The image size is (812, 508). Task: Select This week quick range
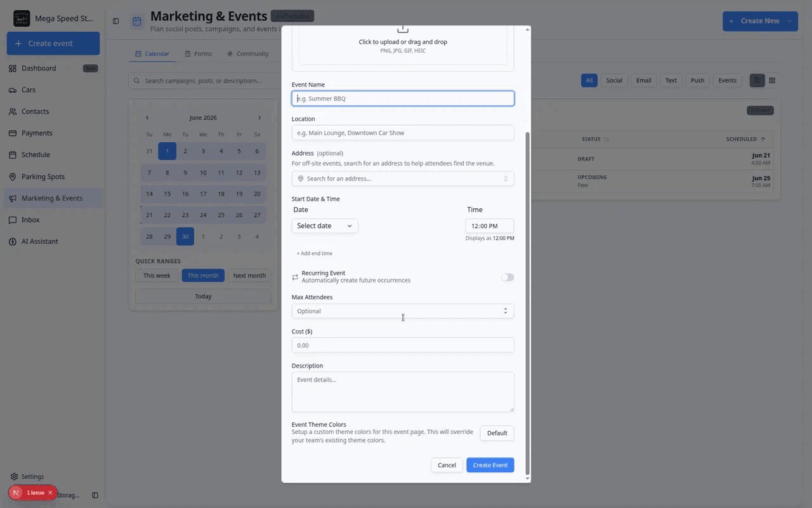point(157,276)
